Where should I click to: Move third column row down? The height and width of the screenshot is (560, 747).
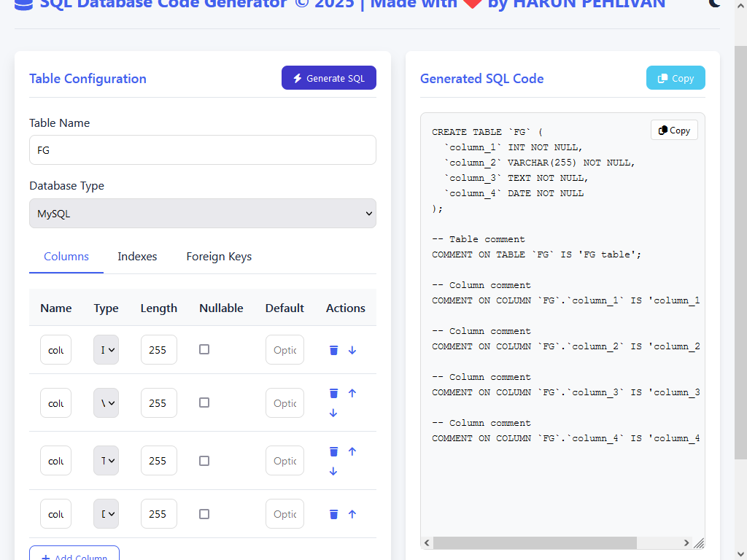[x=333, y=471]
